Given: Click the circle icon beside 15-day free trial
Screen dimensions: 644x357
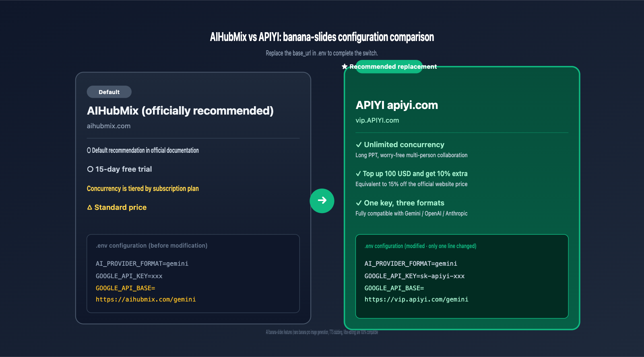Looking at the screenshot, I should [90, 169].
